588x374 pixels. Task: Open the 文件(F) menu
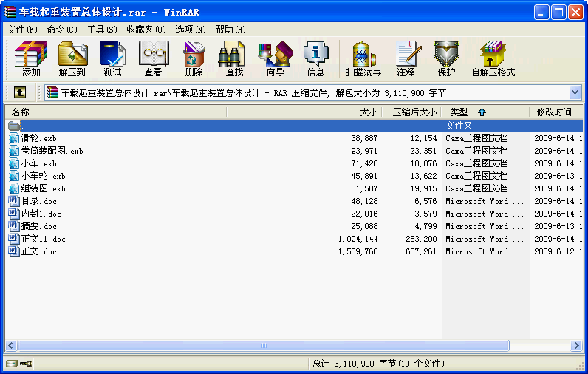click(22, 29)
